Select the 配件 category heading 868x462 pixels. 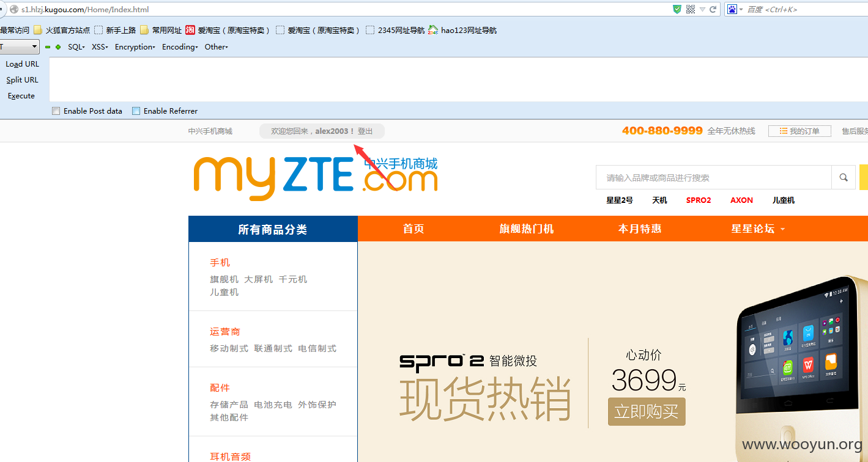(220, 388)
